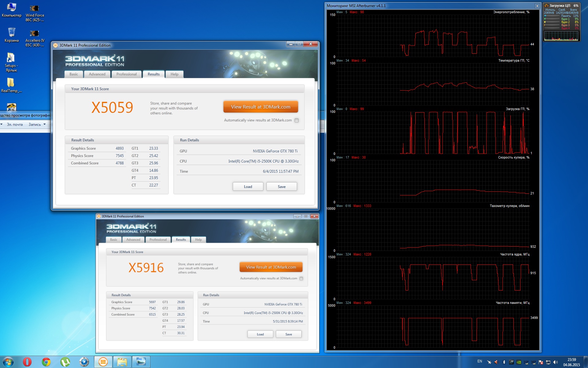Enable auto view results checkbox in X5059 window

[296, 120]
